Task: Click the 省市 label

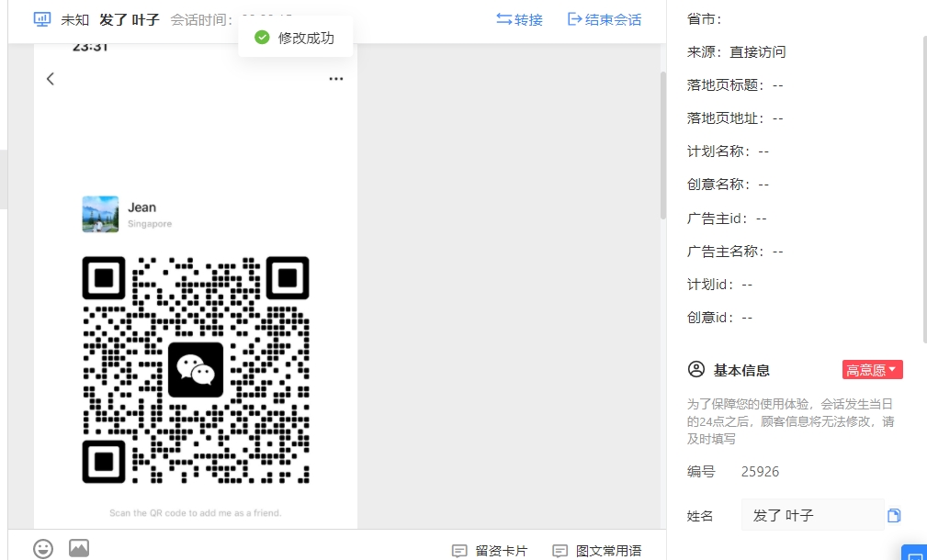Action: coord(705,19)
